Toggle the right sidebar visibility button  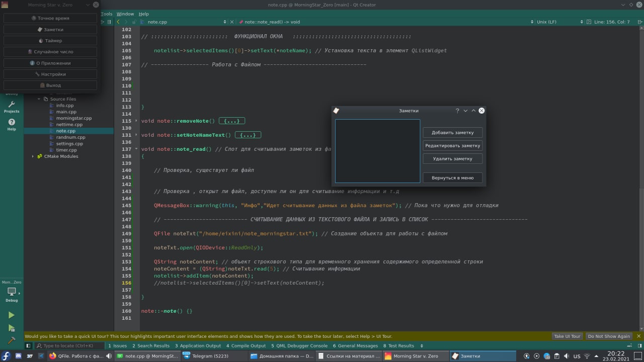pos(639,346)
